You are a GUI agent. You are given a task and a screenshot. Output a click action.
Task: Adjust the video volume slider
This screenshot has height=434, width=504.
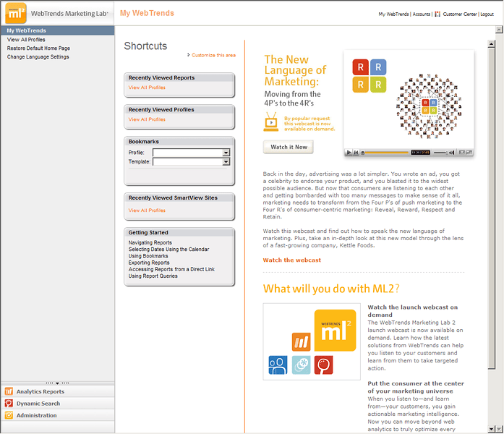(440, 153)
